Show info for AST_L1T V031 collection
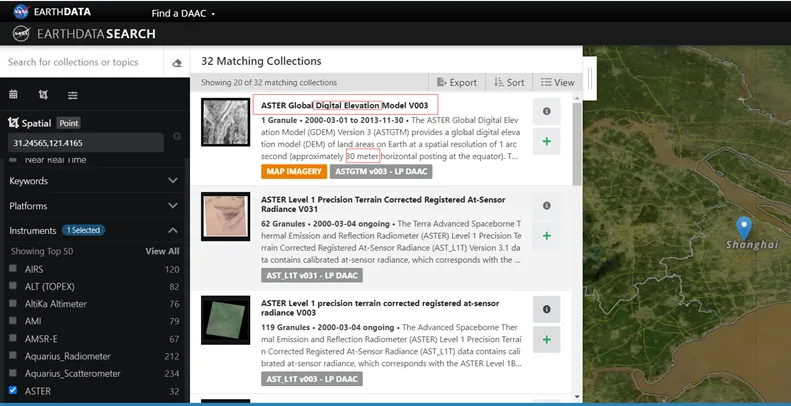791x406 pixels. click(x=546, y=206)
